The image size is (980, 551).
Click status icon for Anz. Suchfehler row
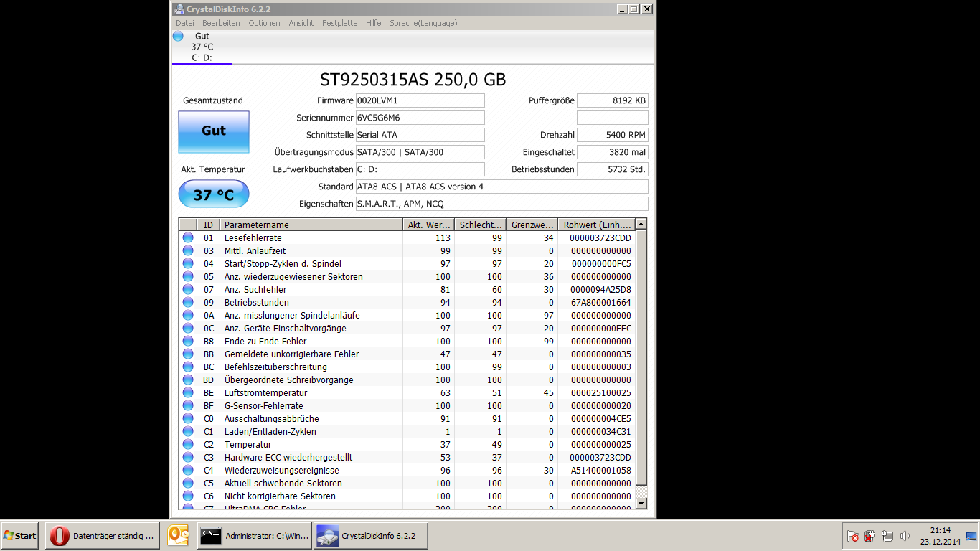point(188,289)
